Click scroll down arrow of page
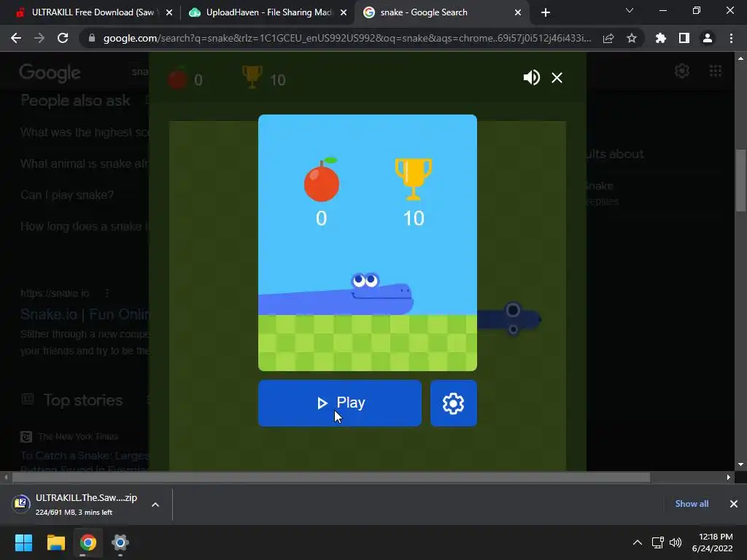This screenshot has height=560, width=747. (740, 464)
